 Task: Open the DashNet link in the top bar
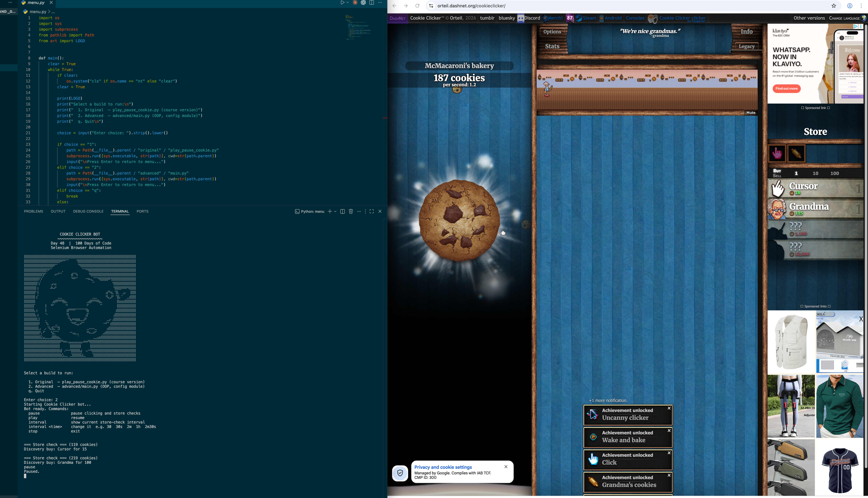point(398,19)
